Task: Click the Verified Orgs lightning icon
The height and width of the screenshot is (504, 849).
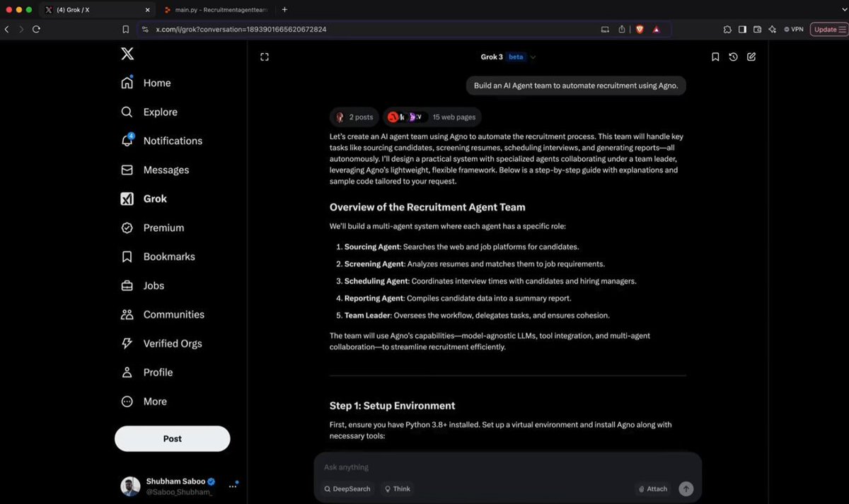Action: point(127,344)
